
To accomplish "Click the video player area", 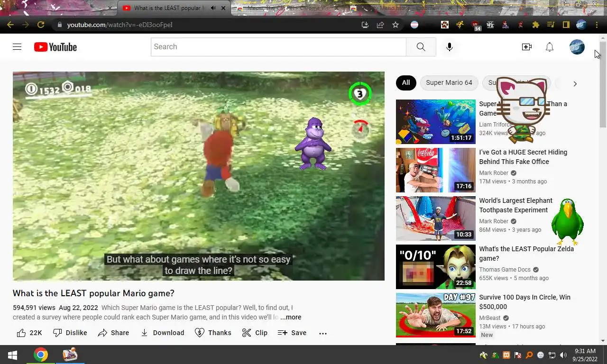I will click(x=199, y=176).
